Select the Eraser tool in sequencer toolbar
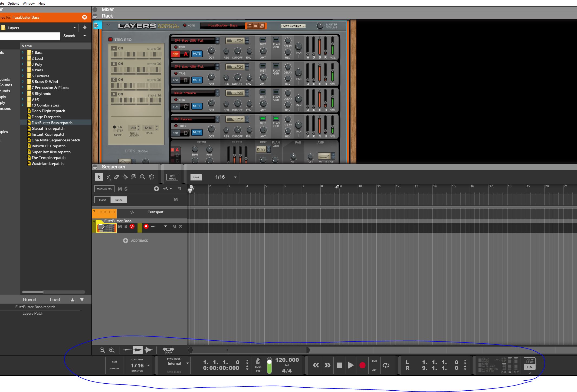The height and width of the screenshot is (392, 577). tap(116, 177)
